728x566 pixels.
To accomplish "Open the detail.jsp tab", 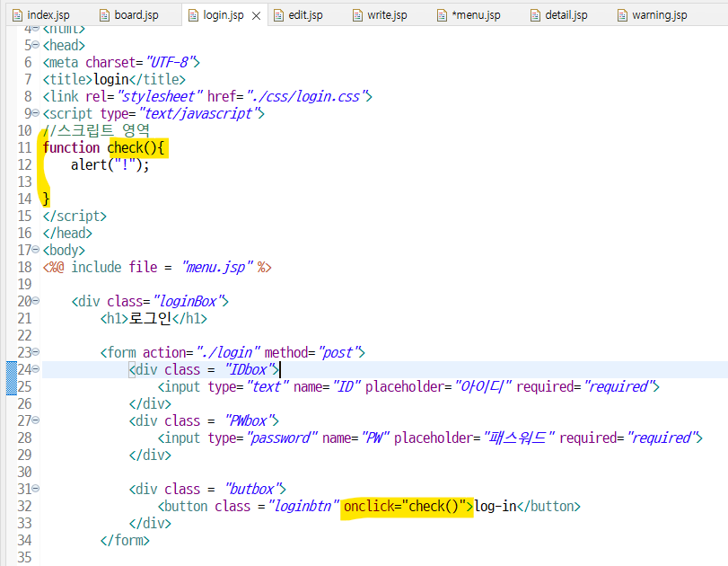I will [560, 15].
